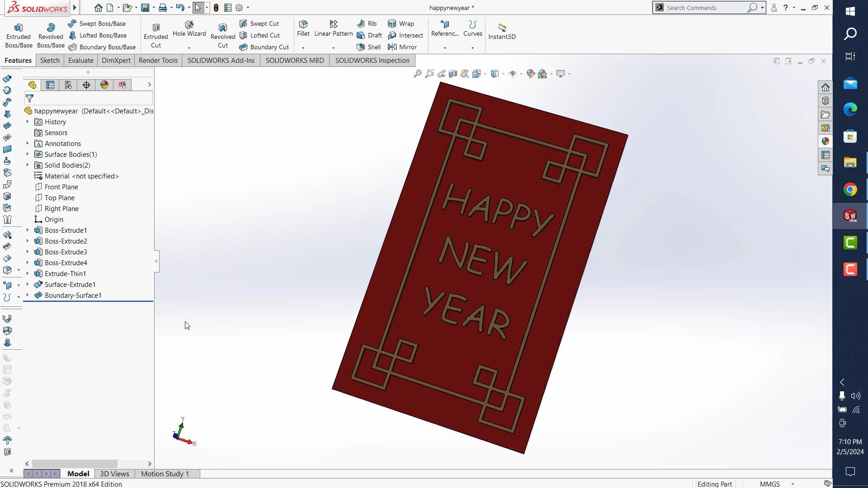This screenshot has height=488, width=868.
Task: Toggle Hide/Show Items eye icon
Action: pyautogui.click(x=512, y=74)
